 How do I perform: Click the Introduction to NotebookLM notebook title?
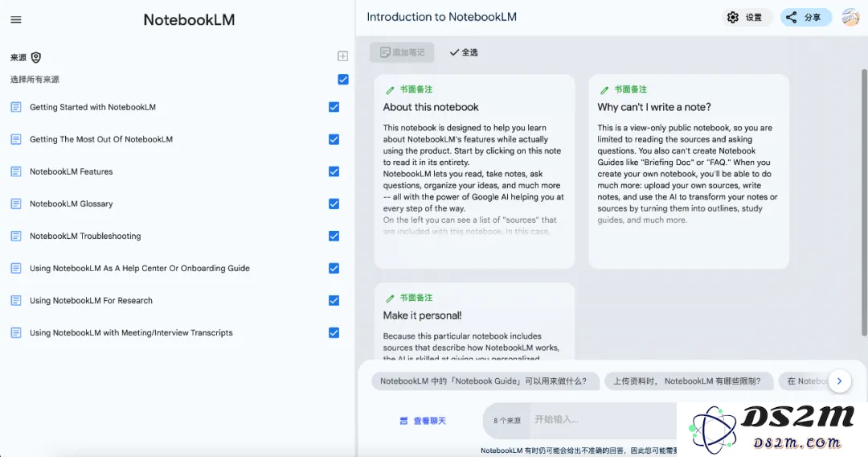(442, 17)
